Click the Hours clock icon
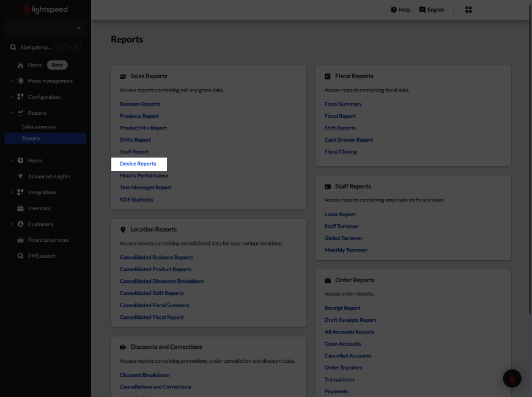 (20, 161)
